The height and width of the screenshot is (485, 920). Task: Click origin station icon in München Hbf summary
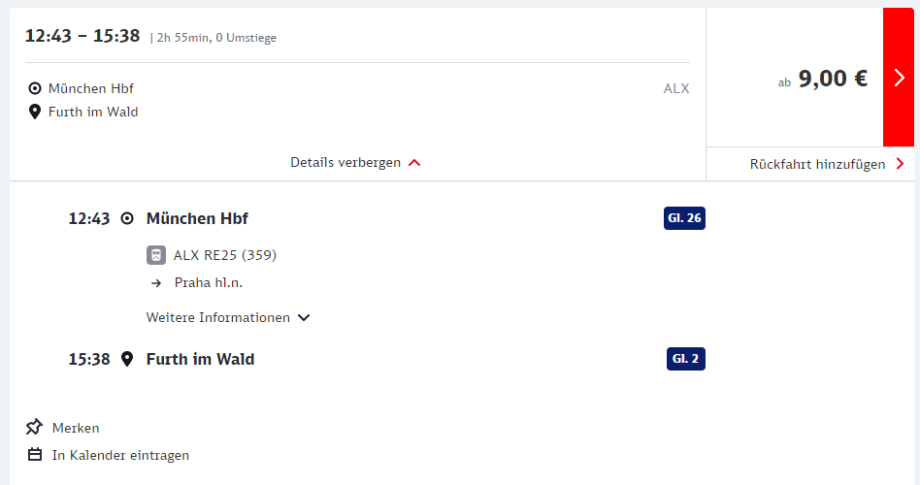[35, 88]
